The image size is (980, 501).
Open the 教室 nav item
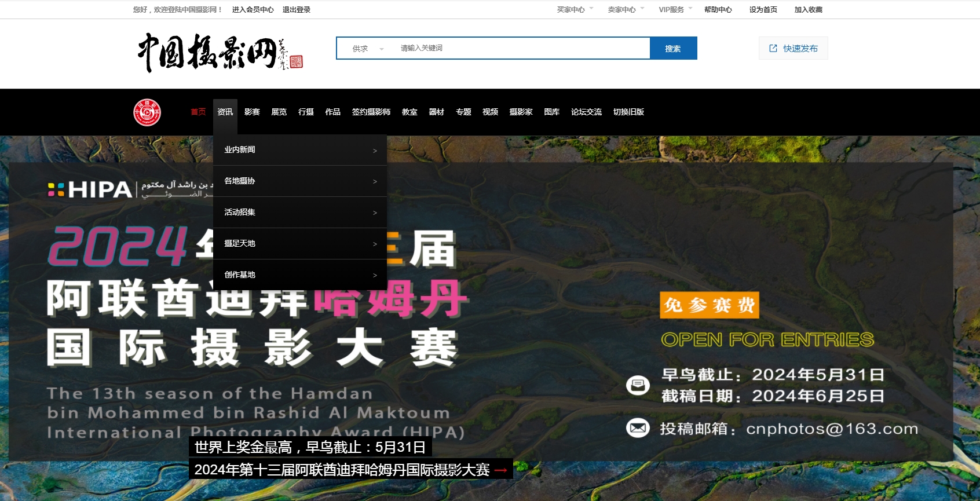tap(409, 112)
